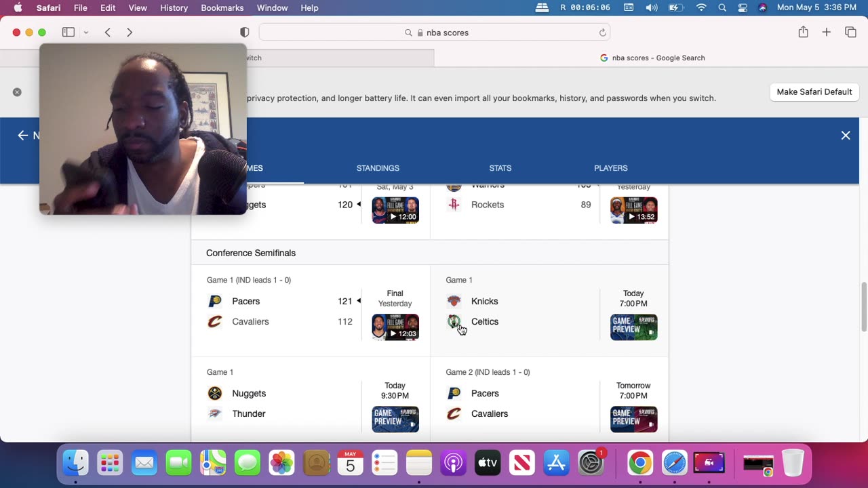868x488 pixels.
Task: Open the Bookmarks menu
Action: point(222,7)
